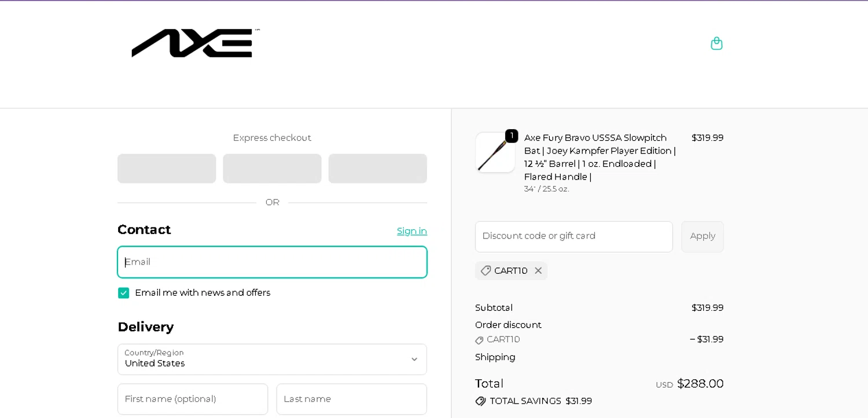Click the Sign in link
Screen dimensions: 868x418
pyautogui.click(x=412, y=231)
